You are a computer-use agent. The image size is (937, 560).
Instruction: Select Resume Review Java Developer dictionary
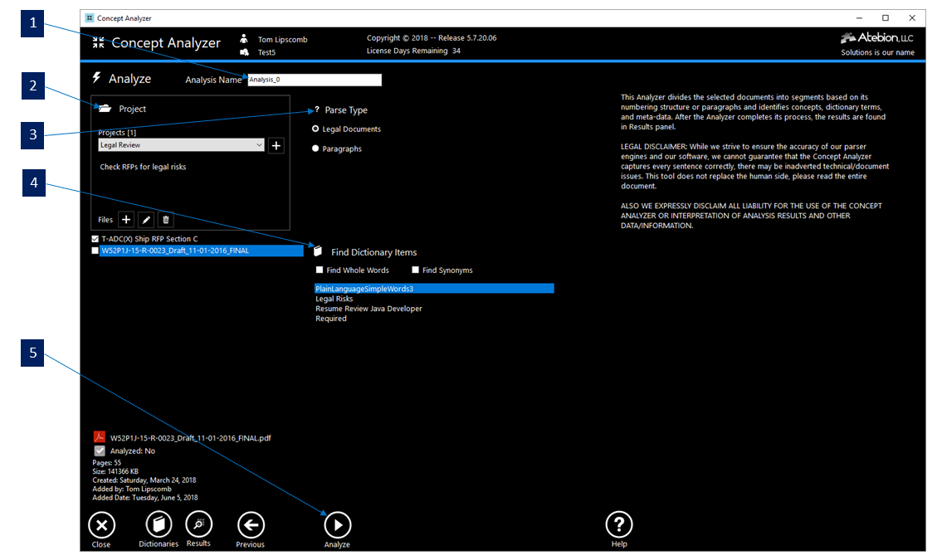368,309
